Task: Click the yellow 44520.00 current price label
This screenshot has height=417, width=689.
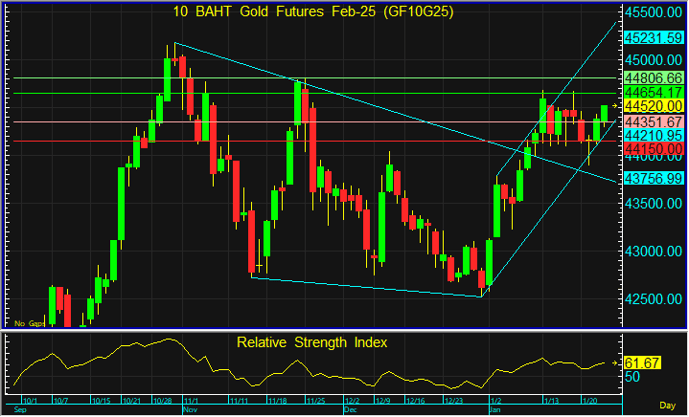Action: (x=653, y=106)
